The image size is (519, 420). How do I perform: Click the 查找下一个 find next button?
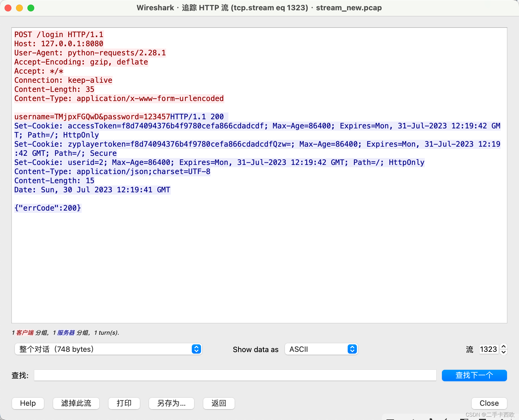474,375
